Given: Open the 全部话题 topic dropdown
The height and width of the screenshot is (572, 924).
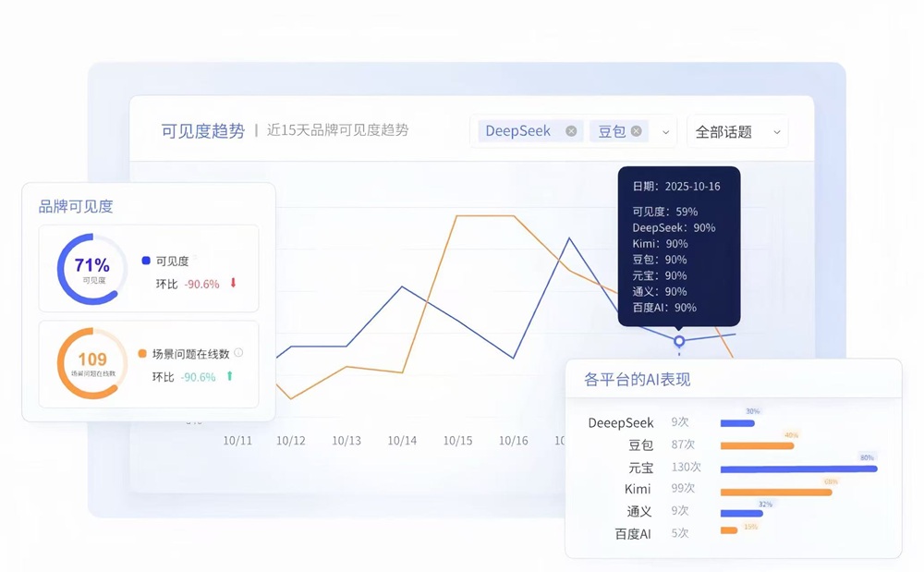Looking at the screenshot, I should tap(737, 131).
